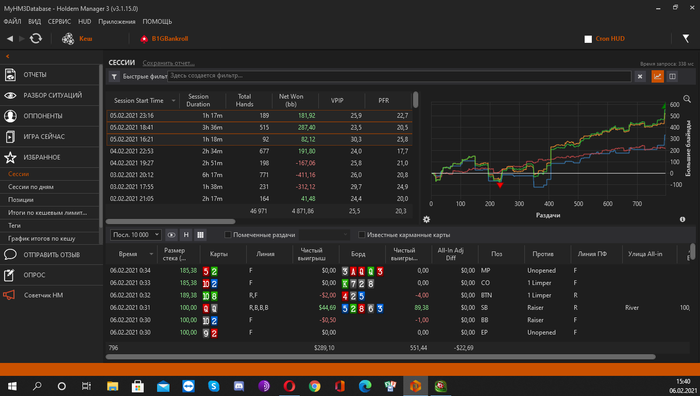Switch to graph view icon
The height and width of the screenshot is (396, 700).
coord(658,76)
